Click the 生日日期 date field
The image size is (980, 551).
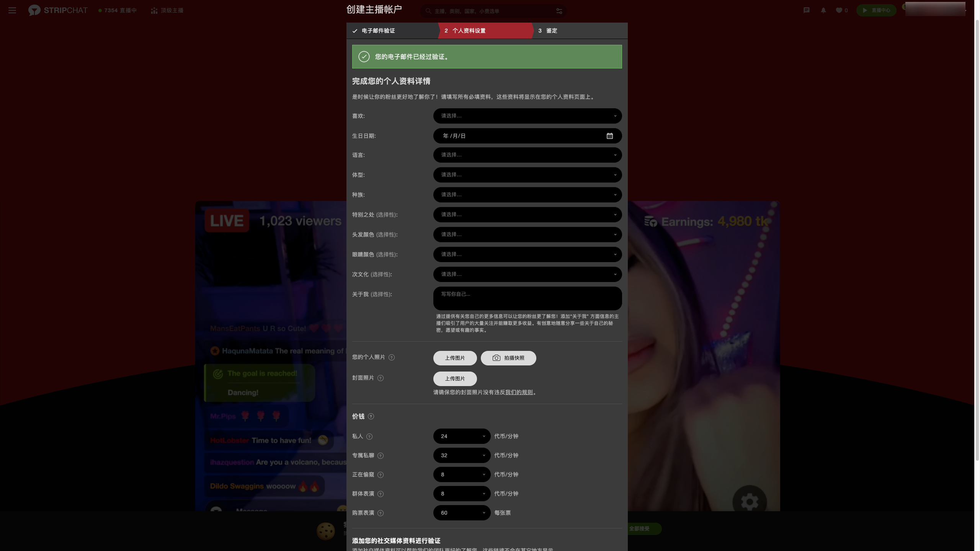point(528,136)
